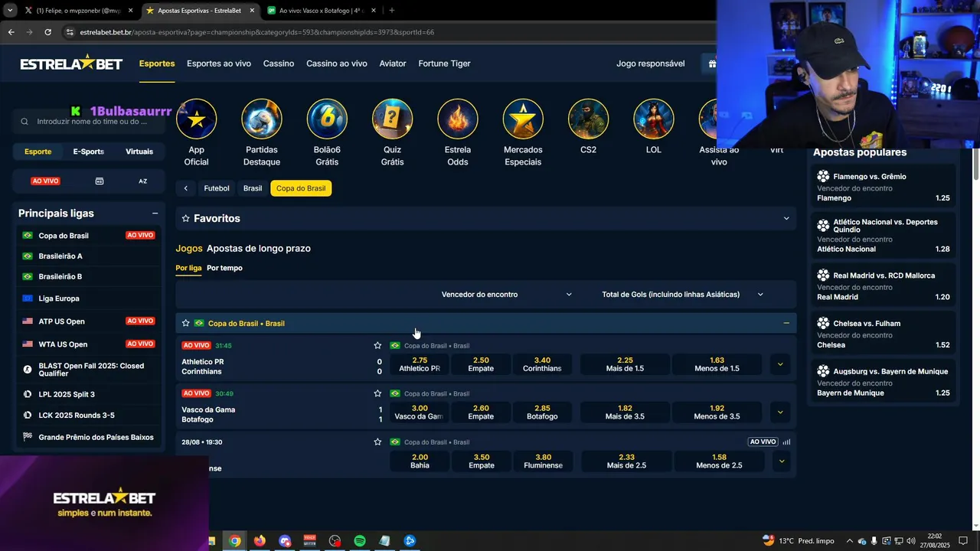Open the Cassino menu
The image size is (980, 551).
[279, 64]
